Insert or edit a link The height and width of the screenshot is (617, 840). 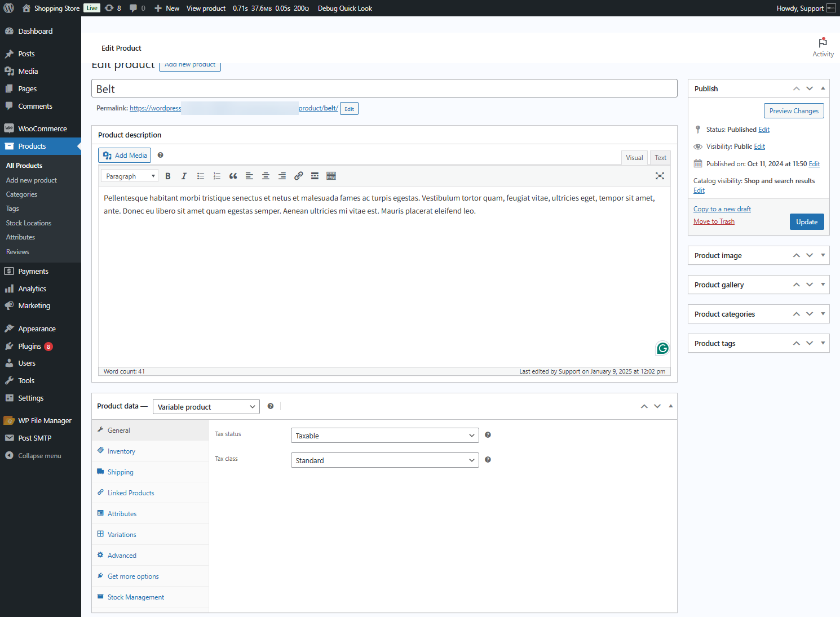point(298,176)
